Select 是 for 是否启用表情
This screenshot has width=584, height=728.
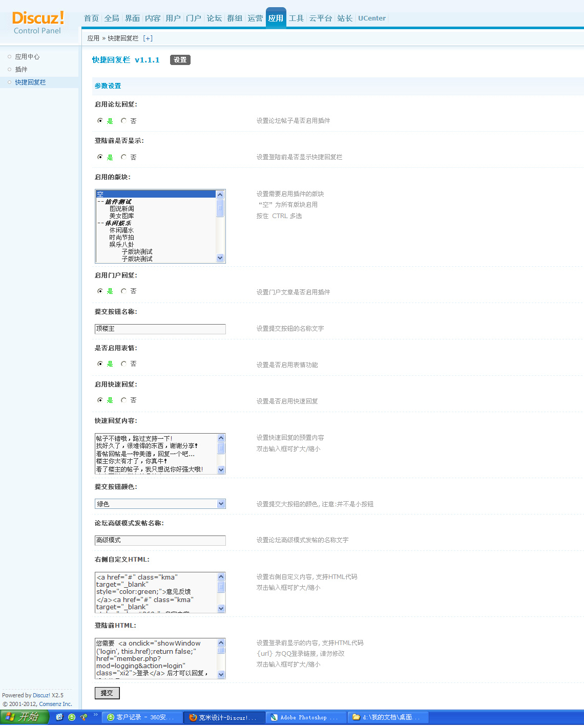pos(100,363)
